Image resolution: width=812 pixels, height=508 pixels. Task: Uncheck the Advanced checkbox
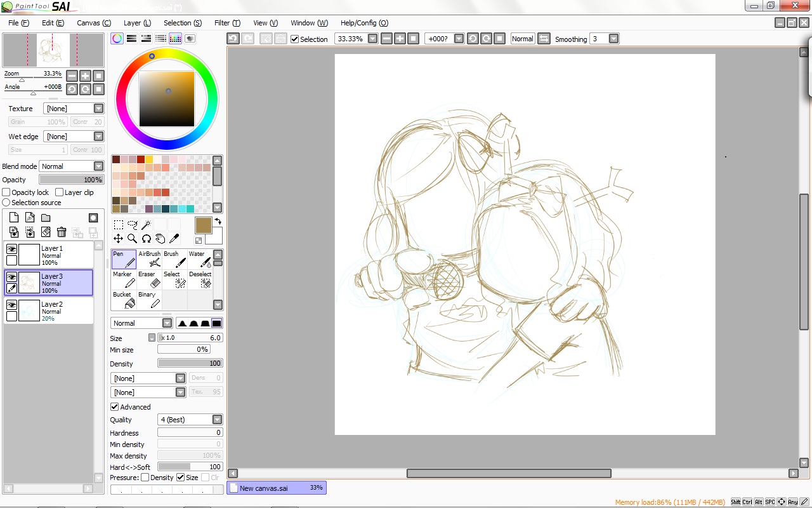(114, 407)
